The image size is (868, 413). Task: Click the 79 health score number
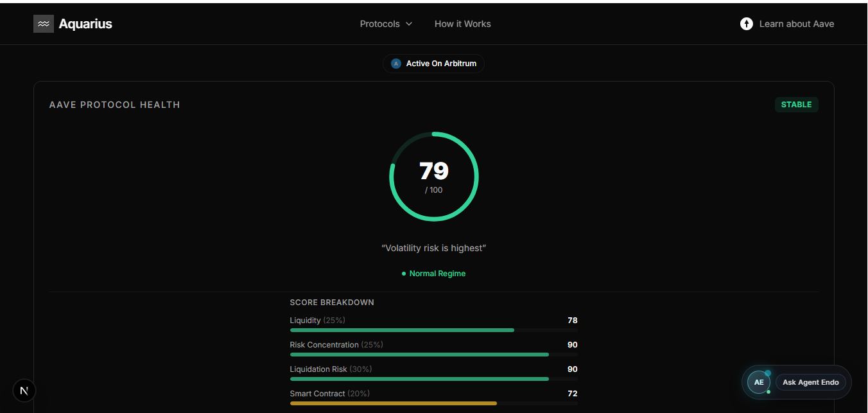pyautogui.click(x=433, y=171)
